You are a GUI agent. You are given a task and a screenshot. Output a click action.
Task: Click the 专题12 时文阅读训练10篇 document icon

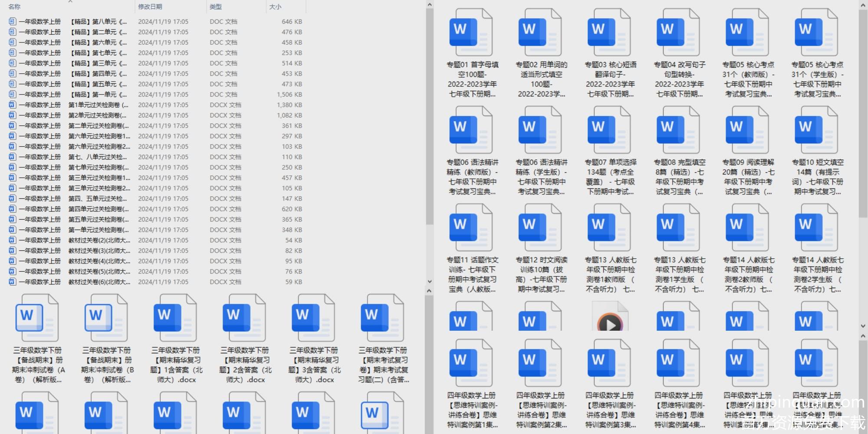540,228
